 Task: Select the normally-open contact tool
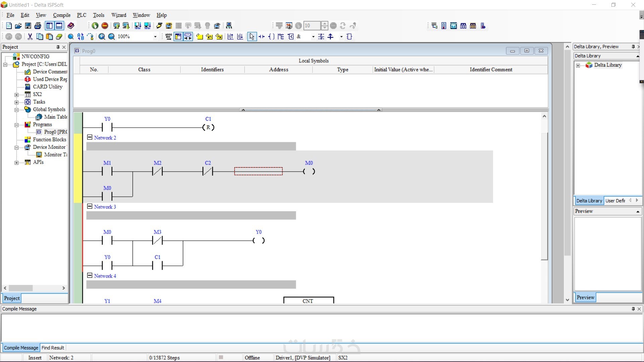[x=262, y=37]
